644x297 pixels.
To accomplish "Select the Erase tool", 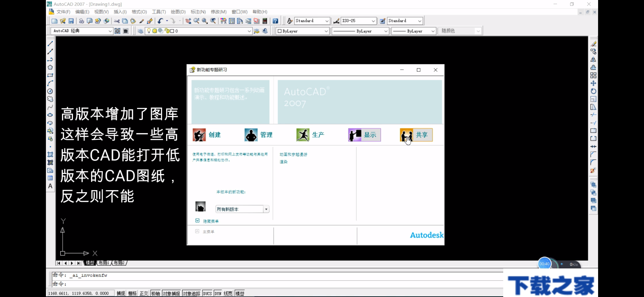I will click(593, 44).
